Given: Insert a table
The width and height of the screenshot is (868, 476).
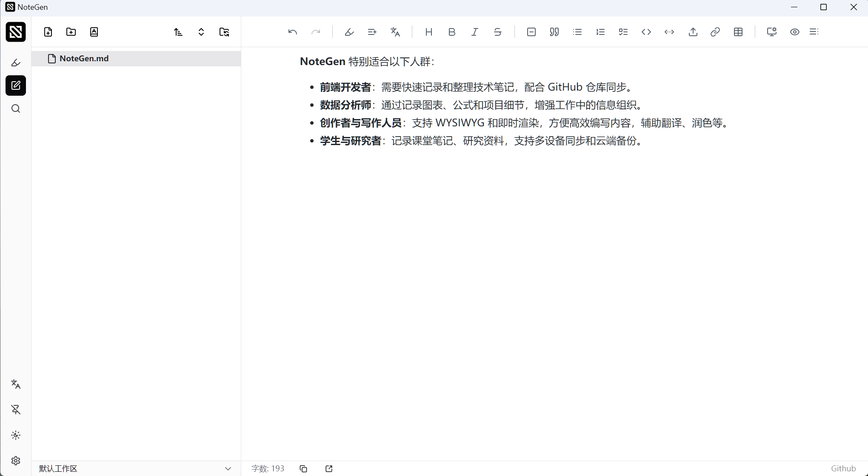Looking at the screenshot, I should (x=738, y=32).
